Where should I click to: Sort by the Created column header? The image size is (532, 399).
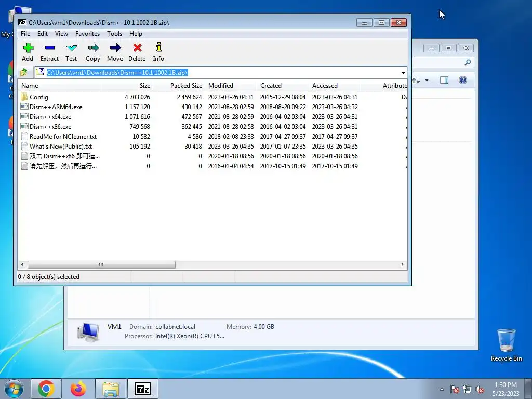(283, 86)
